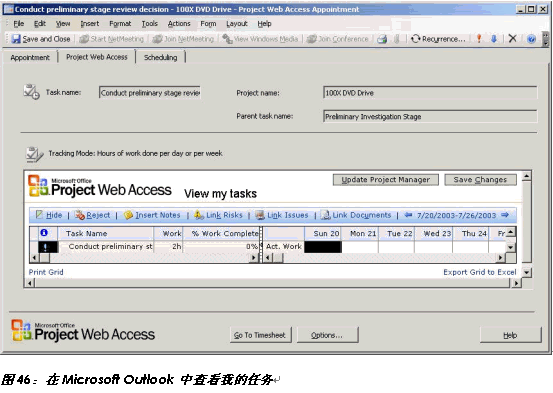The width and height of the screenshot is (553, 393).
Task: Set low importance blue arrow icon
Action: click(494, 38)
